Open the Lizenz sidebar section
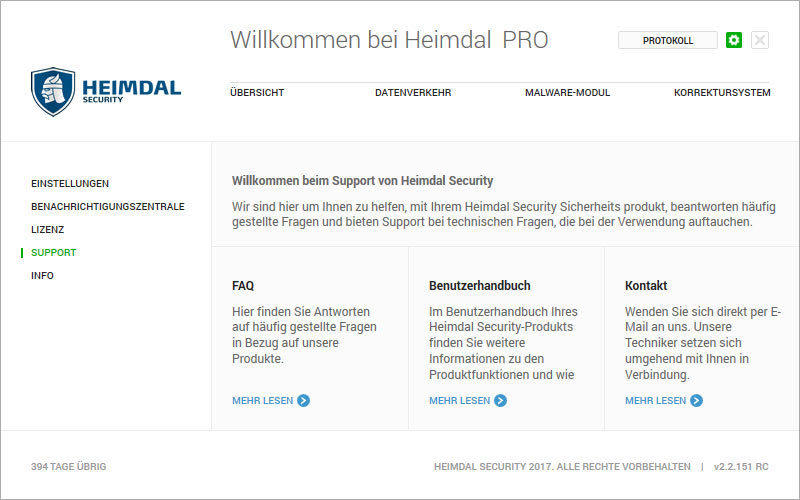This screenshot has width=800, height=500. pyautogui.click(x=47, y=230)
